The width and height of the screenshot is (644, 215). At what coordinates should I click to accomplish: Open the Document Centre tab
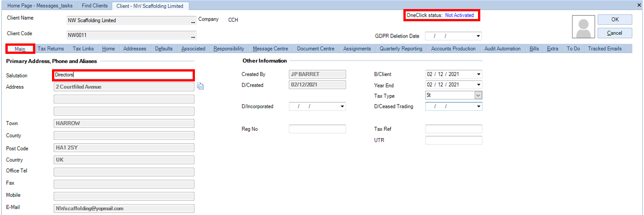(316, 48)
